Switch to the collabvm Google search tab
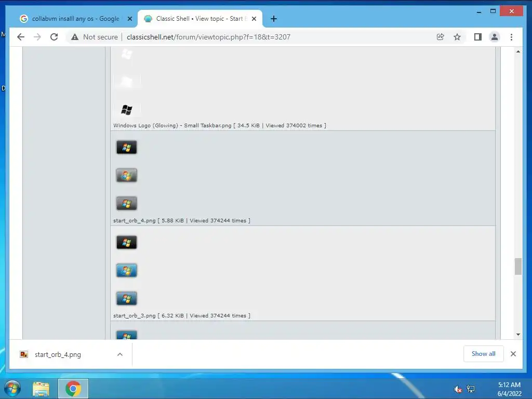Image resolution: width=532 pixels, height=399 pixels. (75, 19)
